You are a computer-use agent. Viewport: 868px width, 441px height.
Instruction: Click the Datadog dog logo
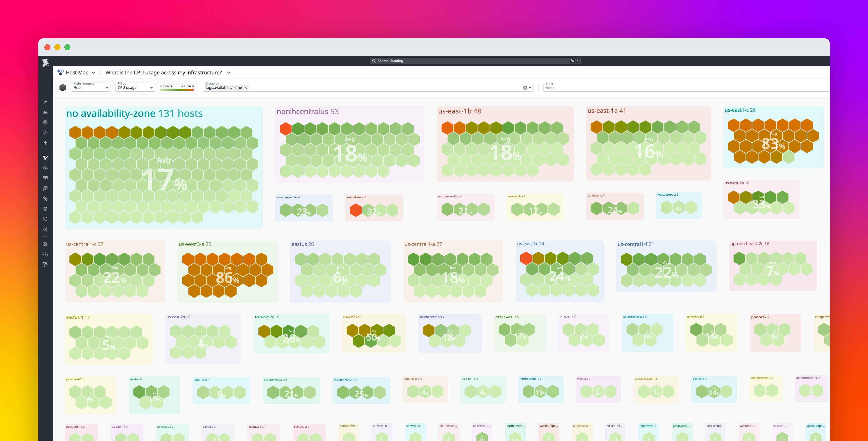46,62
